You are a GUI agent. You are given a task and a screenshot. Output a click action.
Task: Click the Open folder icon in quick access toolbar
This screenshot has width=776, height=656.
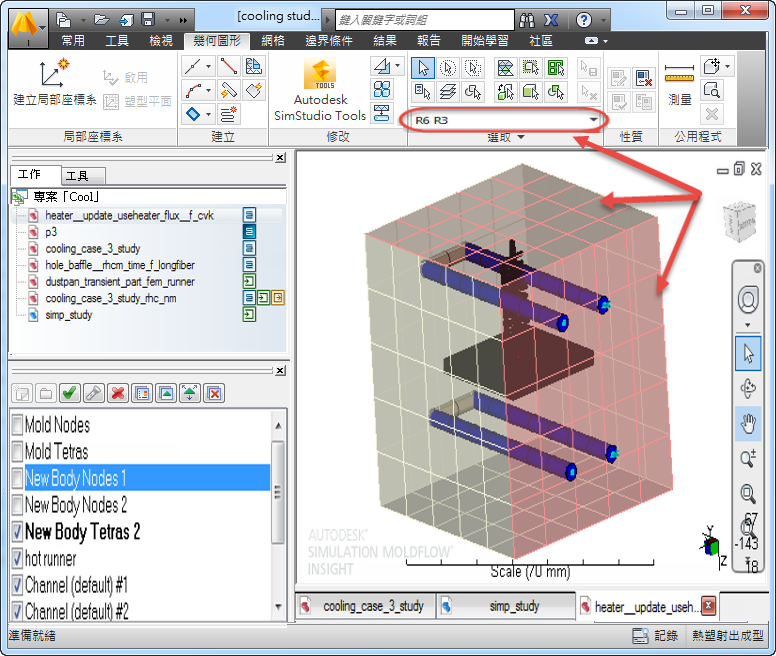click(x=101, y=20)
